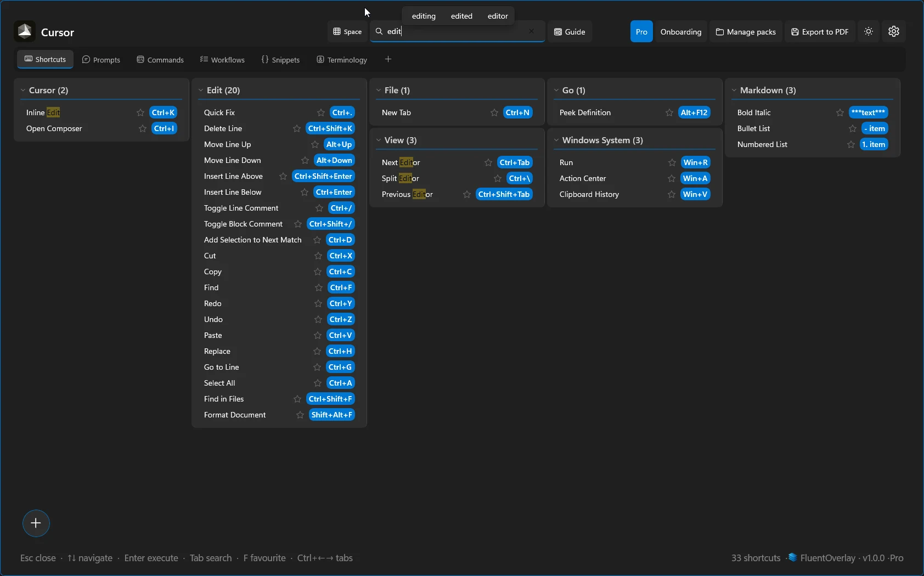The height and width of the screenshot is (576, 924).
Task: Open the Terminology tab
Action: 341,59
